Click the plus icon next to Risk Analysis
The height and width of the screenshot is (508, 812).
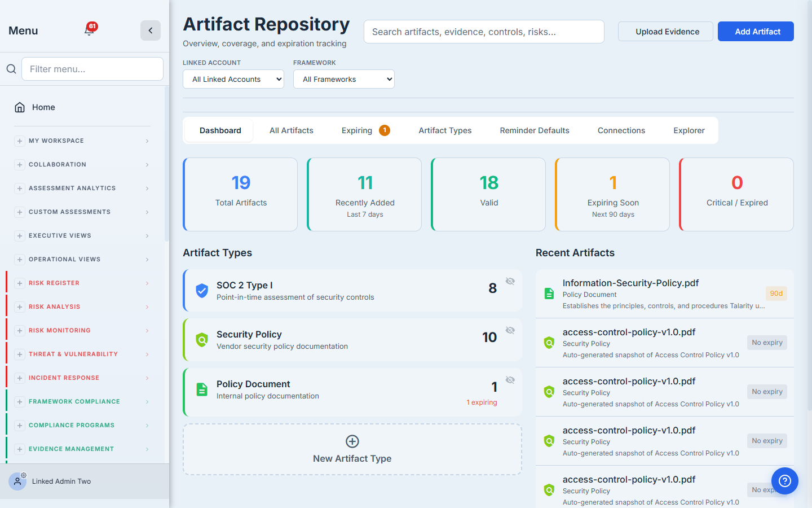point(20,307)
